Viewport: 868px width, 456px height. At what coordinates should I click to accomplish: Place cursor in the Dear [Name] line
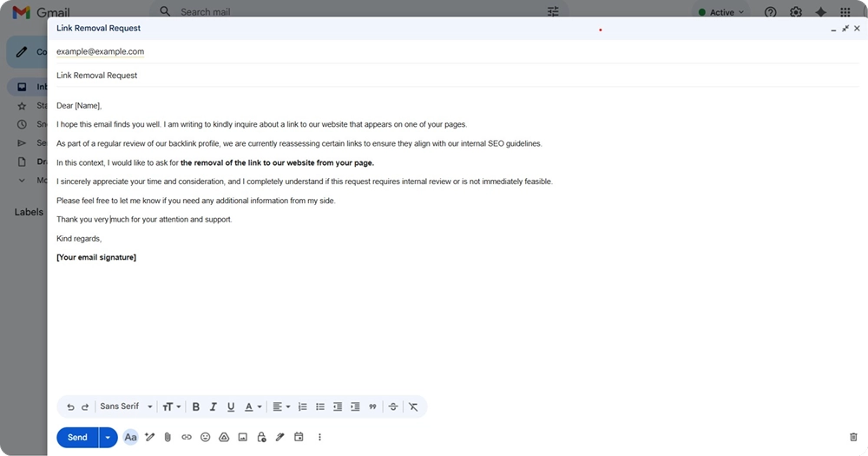click(x=79, y=105)
